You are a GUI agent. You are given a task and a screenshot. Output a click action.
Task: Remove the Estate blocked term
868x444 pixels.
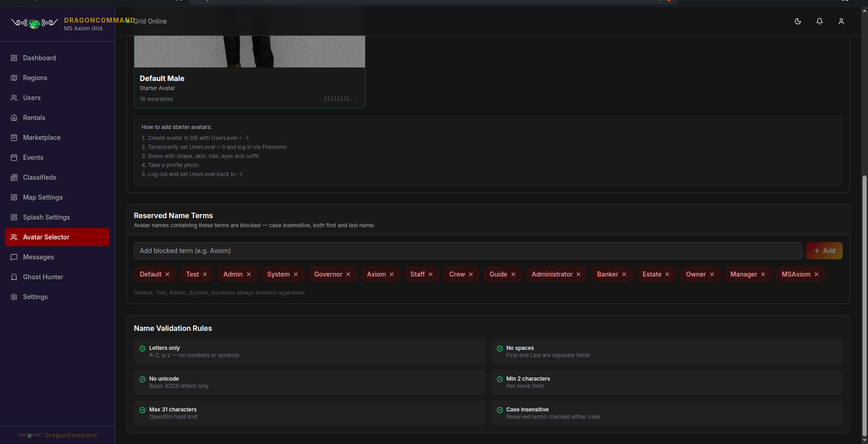click(x=667, y=274)
